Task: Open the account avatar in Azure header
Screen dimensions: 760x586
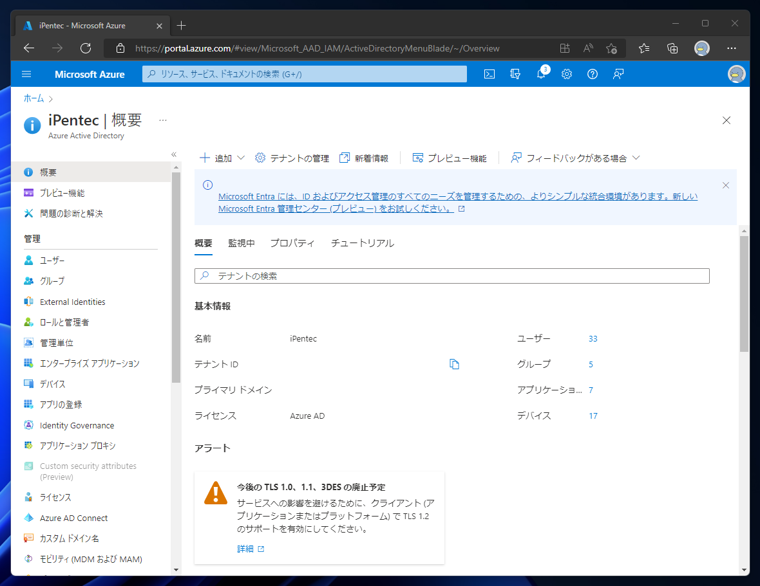Action: [736, 74]
